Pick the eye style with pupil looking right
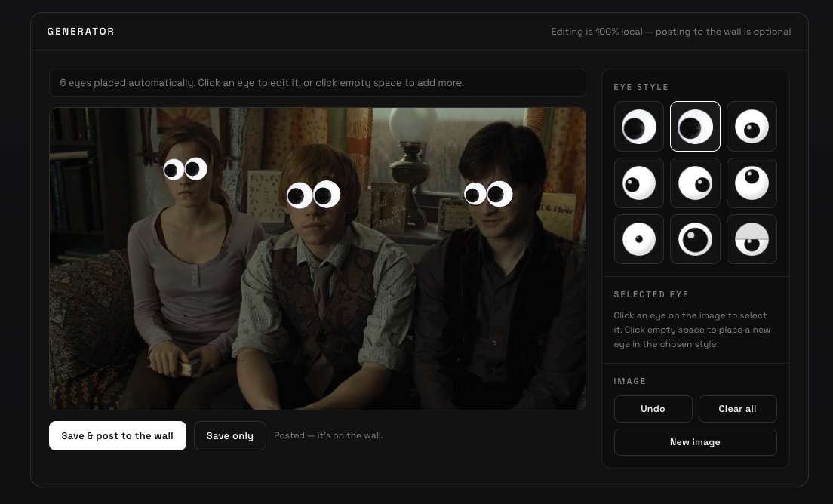This screenshot has height=504, width=833. [x=695, y=183]
